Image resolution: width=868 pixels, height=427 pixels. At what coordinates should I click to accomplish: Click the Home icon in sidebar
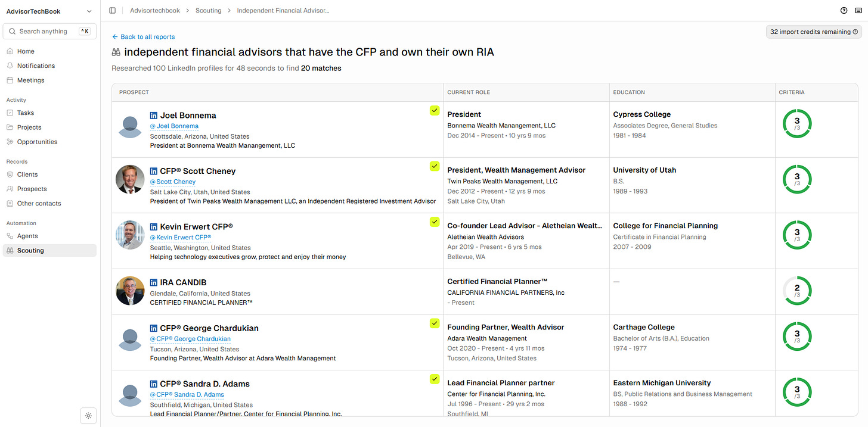click(x=10, y=51)
